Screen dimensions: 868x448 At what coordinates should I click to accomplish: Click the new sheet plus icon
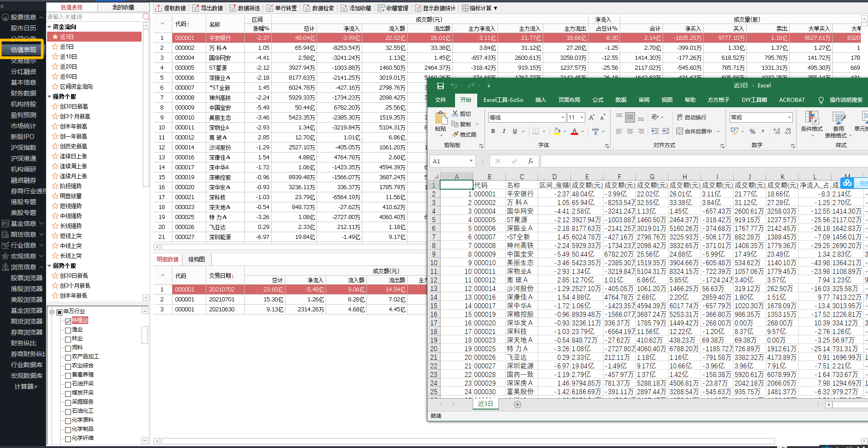[517, 405]
